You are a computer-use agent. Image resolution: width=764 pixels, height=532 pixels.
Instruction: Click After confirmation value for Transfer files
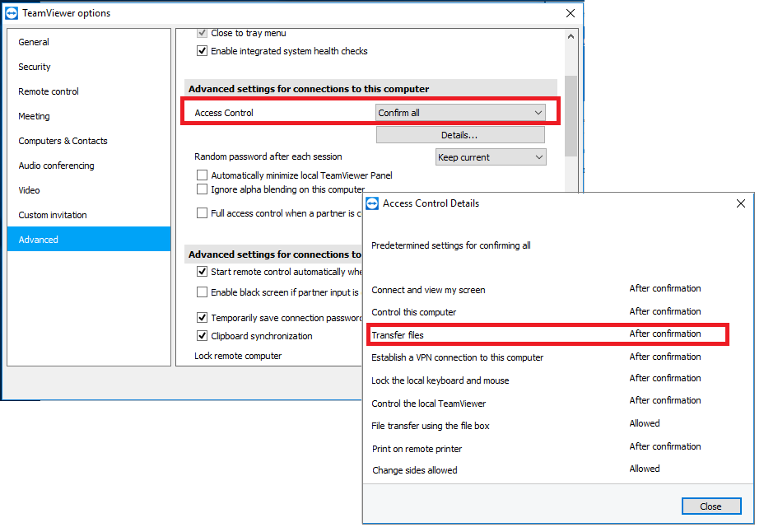pos(665,334)
